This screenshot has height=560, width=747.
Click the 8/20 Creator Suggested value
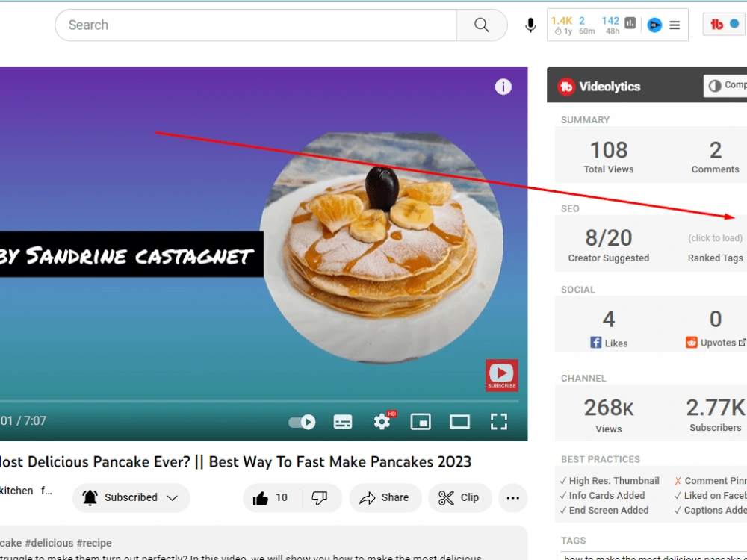608,237
